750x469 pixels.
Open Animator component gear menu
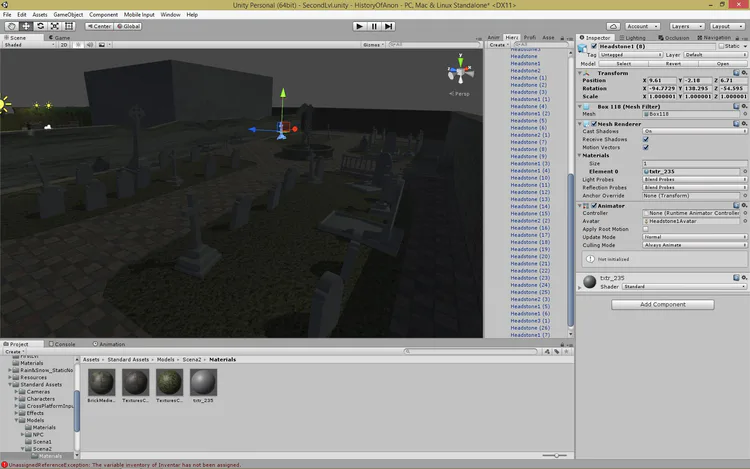[744, 205]
